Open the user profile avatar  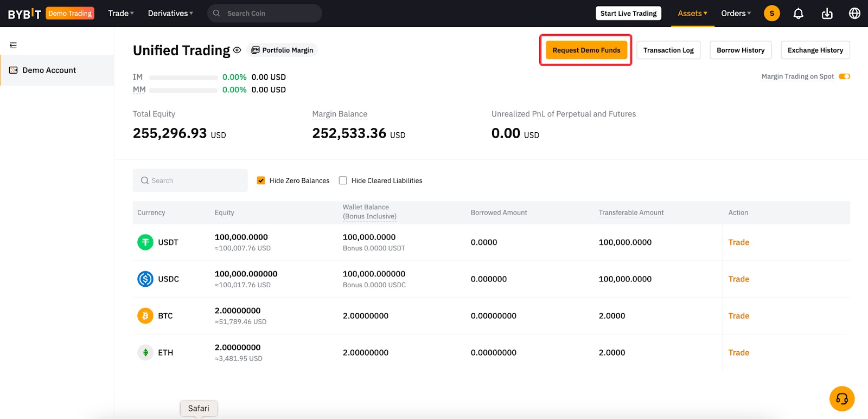(x=771, y=14)
